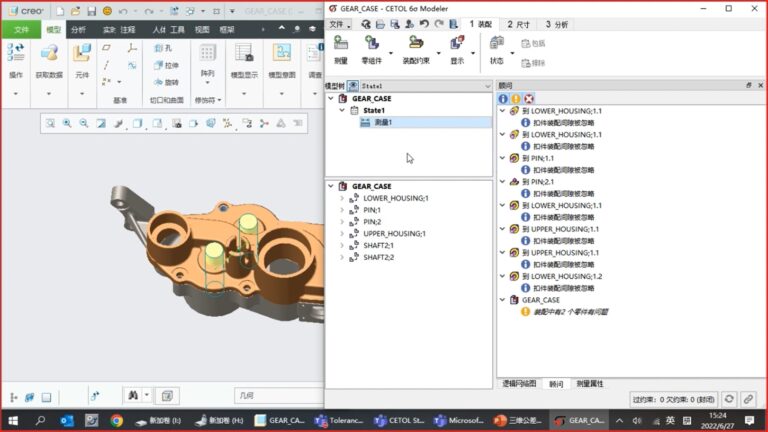
Task: Collapse the 到 PIN;2.1 advisor entry
Action: (x=503, y=182)
